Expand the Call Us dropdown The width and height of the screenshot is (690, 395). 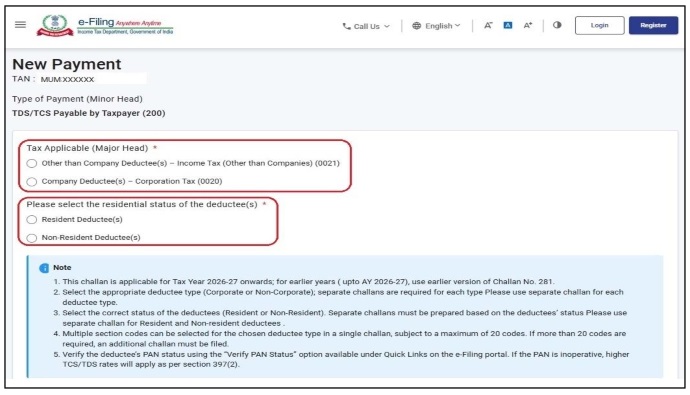(366, 26)
